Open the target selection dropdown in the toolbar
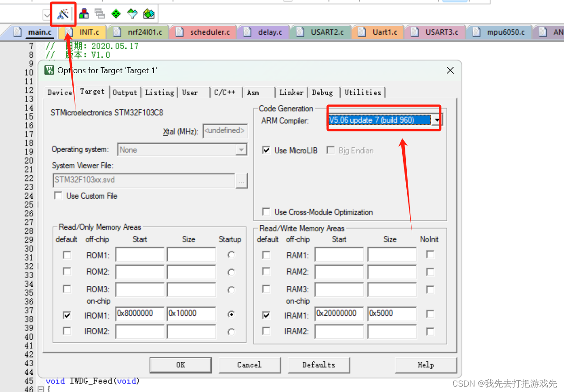Screen dimensions: 564x392 [47, 15]
